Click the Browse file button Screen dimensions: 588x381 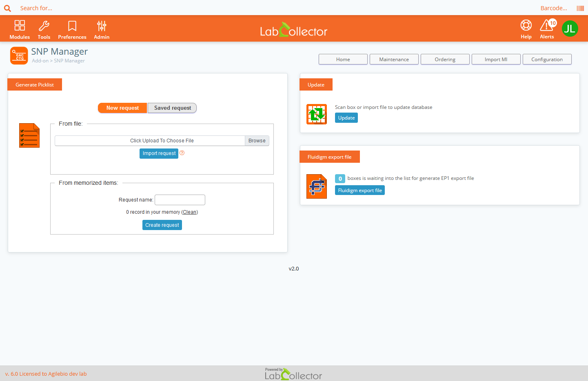coord(257,141)
